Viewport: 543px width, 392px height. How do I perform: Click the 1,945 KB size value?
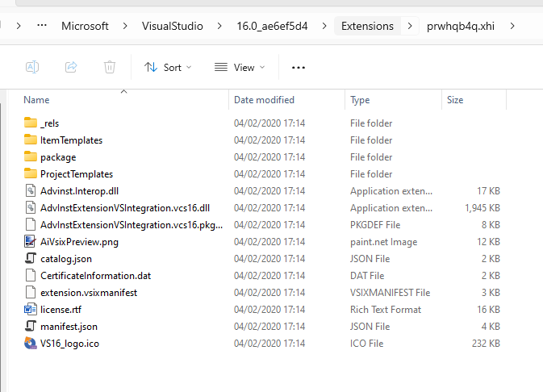[x=482, y=208]
